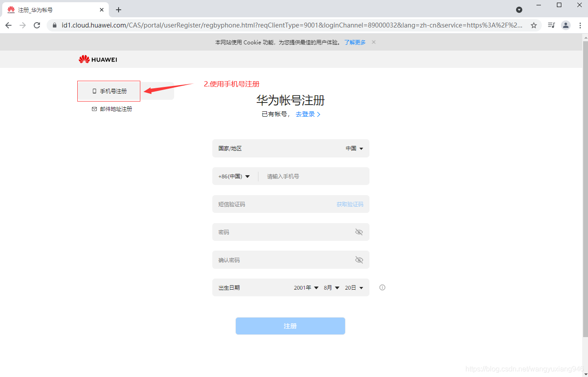This screenshot has height=377, width=588.
Task: Click the 去登录 link
Action: (308, 114)
